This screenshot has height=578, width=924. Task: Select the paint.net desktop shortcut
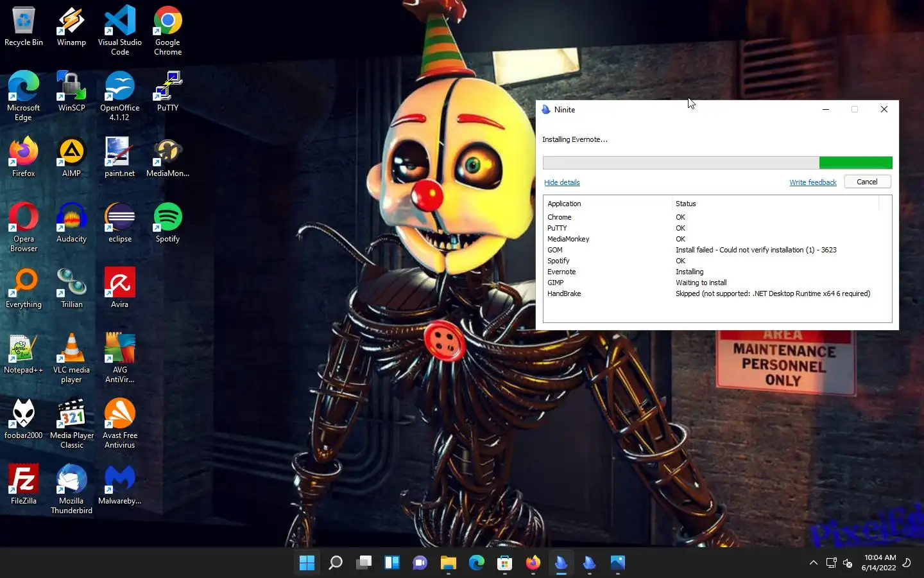120,157
